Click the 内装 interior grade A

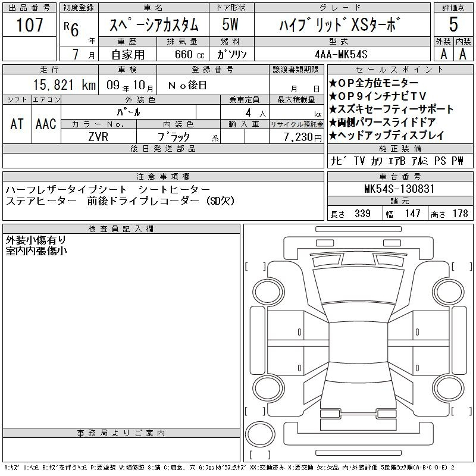pyautogui.click(x=462, y=54)
